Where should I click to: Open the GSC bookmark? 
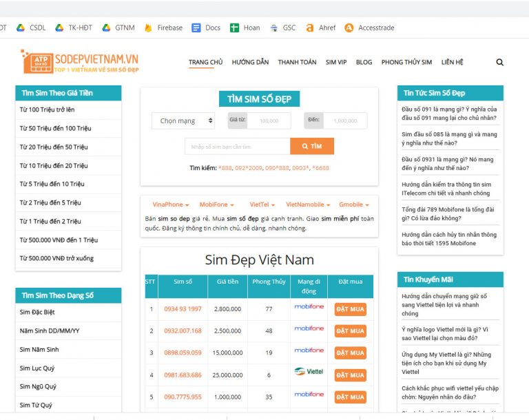pos(282,28)
